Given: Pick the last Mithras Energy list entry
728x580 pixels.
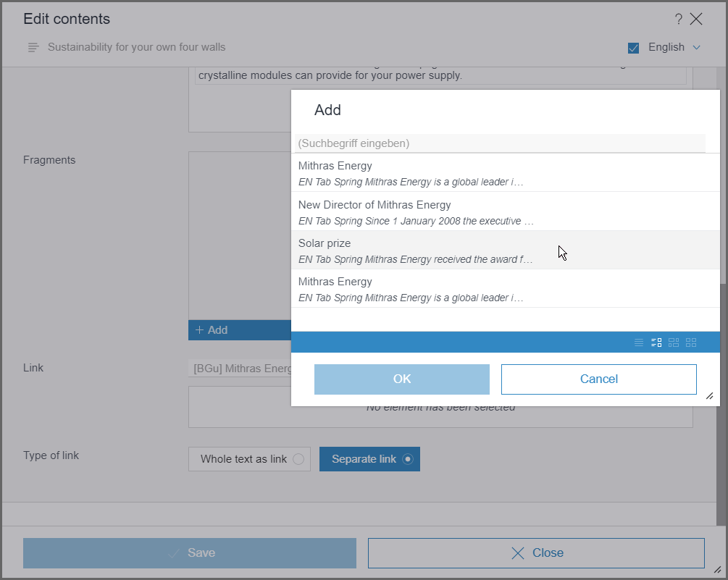Looking at the screenshot, I should pyautogui.click(x=506, y=289).
